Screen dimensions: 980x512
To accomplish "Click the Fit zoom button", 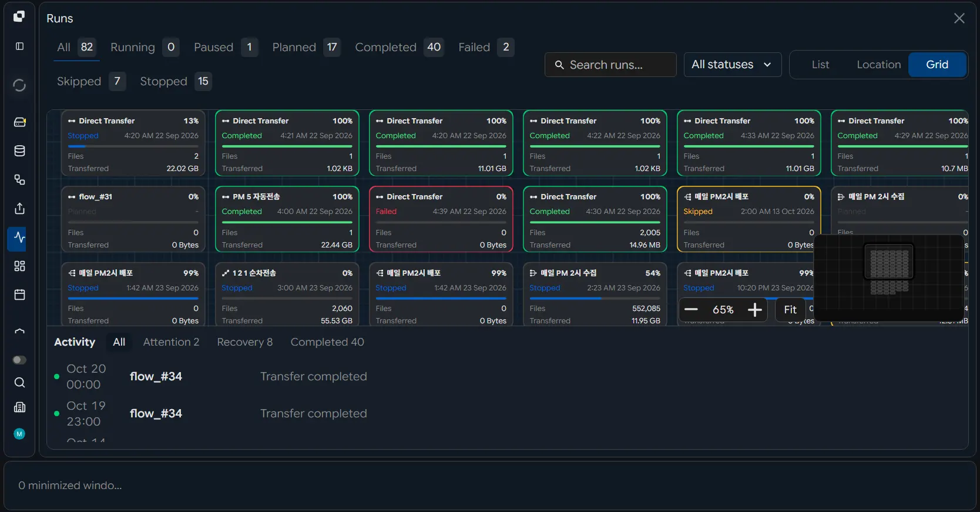I will point(790,310).
